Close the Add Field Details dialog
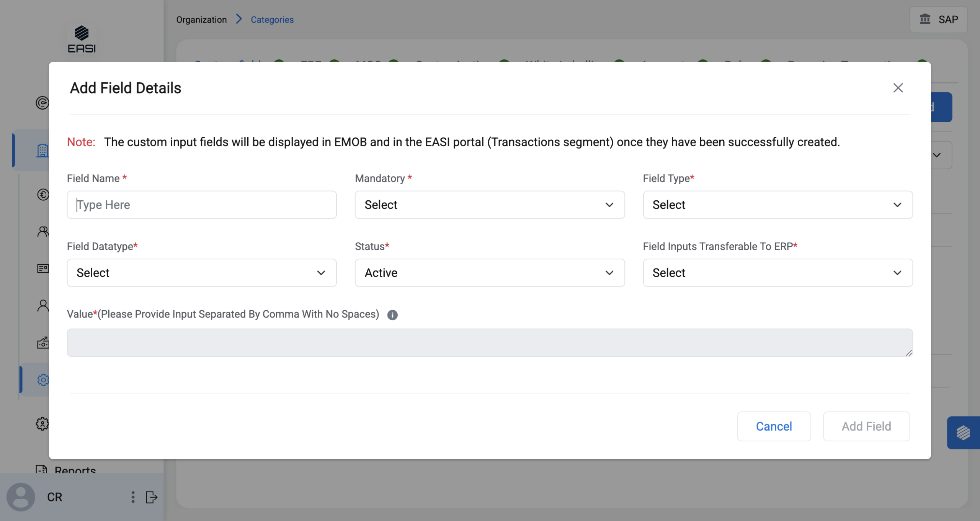 pos(898,88)
